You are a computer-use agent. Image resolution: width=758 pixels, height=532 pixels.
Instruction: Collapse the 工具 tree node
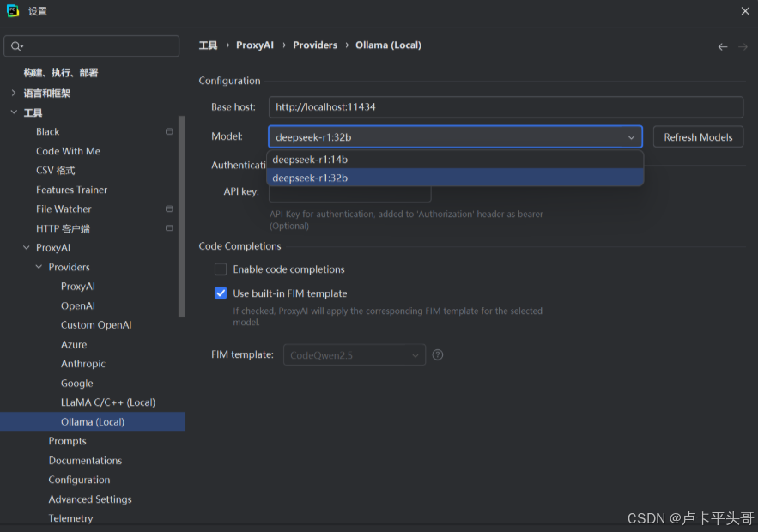click(14, 112)
